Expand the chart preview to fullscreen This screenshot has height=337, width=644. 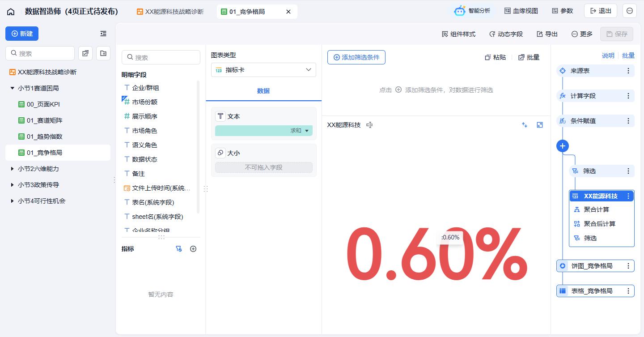tap(540, 125)
